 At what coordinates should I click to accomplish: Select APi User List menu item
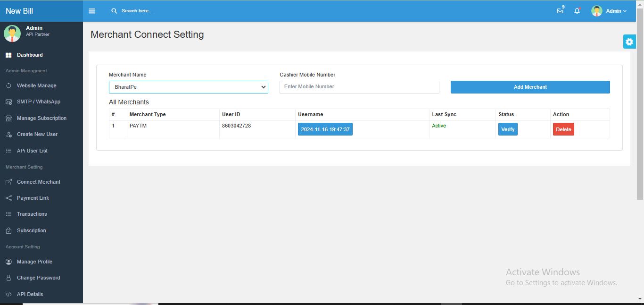click(x=32, y=151)
